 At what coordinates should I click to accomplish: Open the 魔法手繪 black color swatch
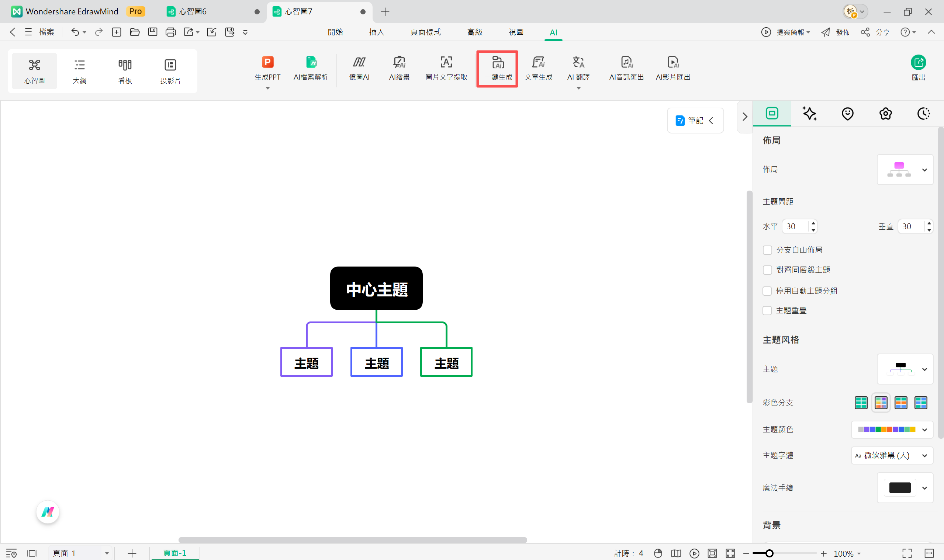click(900, 488)
